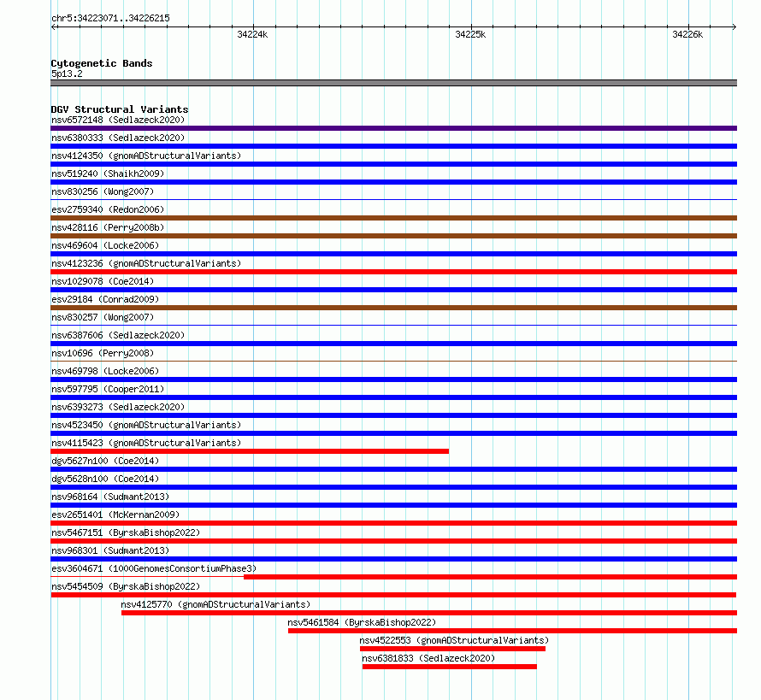Viewport: 761px width, 700px height.
Task: Select nsv4523450 (gnomADStructuralVariants) label
Action: click(x=146, y=425)
